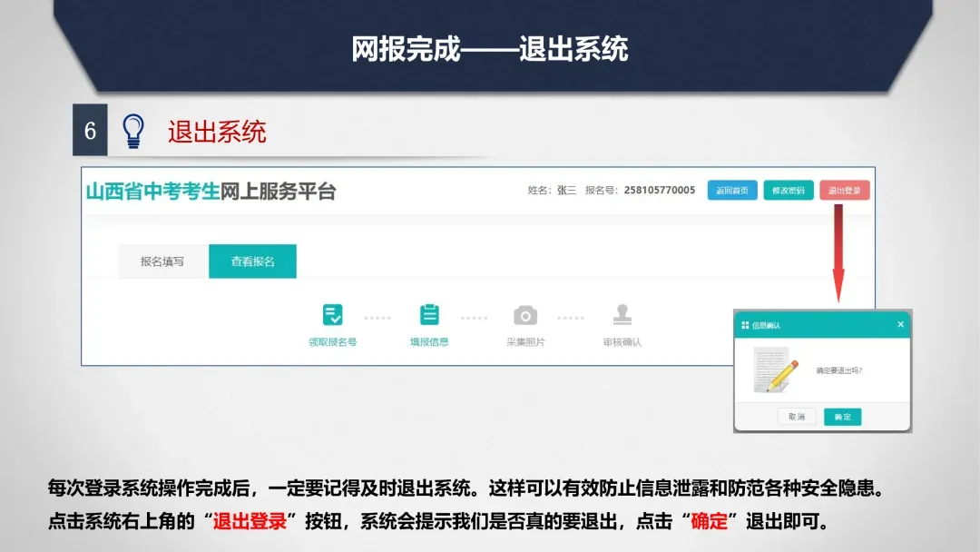Click the red 退出登录 button

pyautogui.click(x=844, y=191)
